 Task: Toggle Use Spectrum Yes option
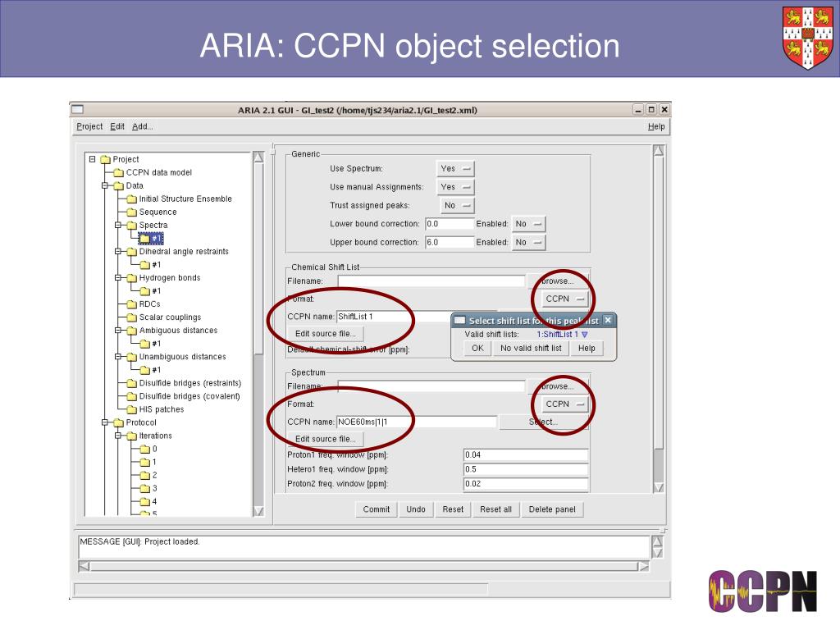click(455, 169)
